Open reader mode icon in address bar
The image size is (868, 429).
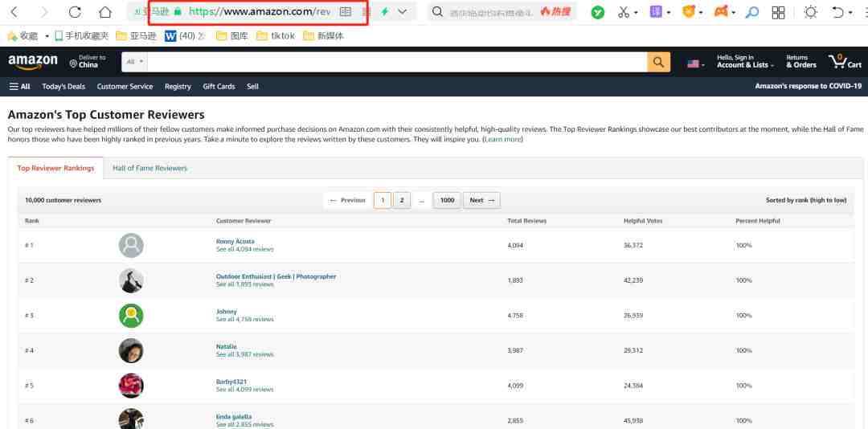click(x=346, y=11)
